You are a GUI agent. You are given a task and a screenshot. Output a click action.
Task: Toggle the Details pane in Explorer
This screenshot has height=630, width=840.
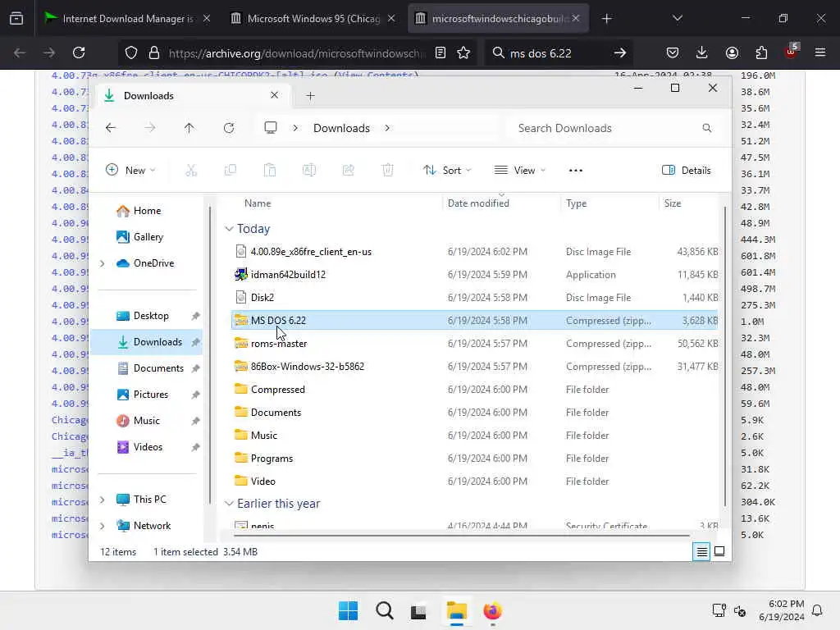[x=687, y=171]
